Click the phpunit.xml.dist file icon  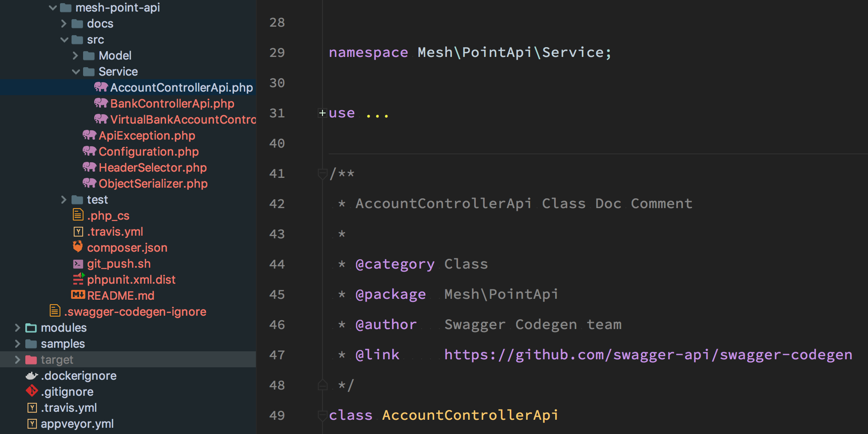click(x=78, y=279)
